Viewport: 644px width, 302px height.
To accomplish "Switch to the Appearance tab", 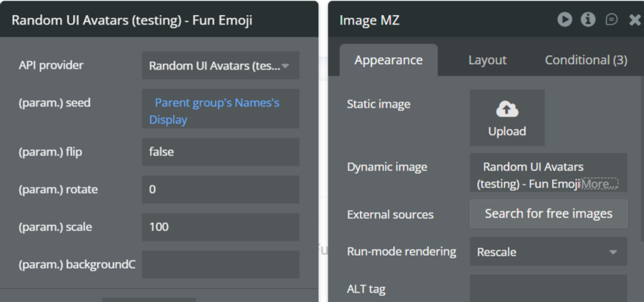I will click(x=388, y=60).
